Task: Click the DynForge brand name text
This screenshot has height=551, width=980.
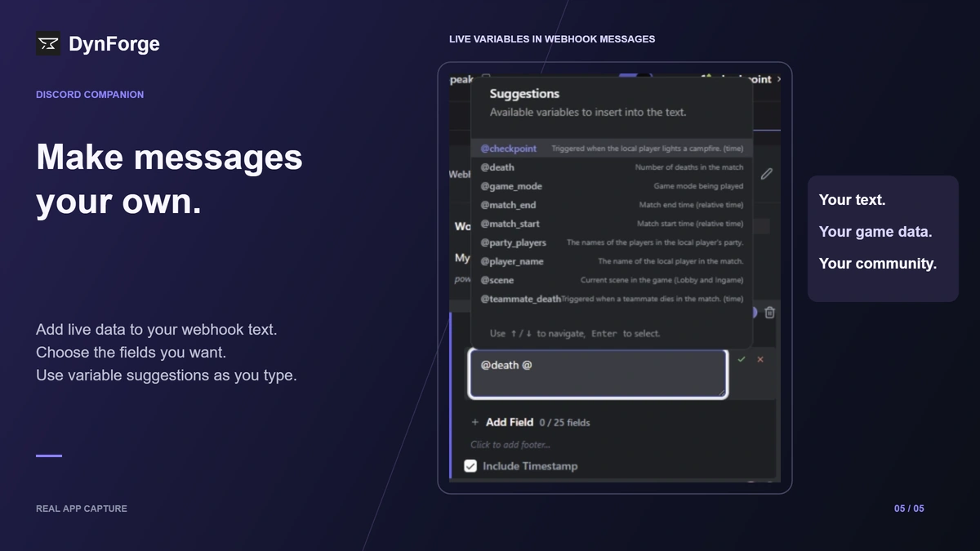Action: [114, 44]
